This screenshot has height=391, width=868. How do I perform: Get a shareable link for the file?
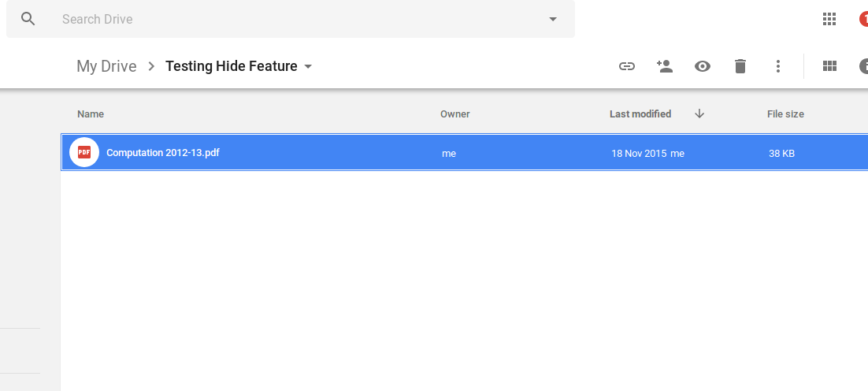coord(626,66)
